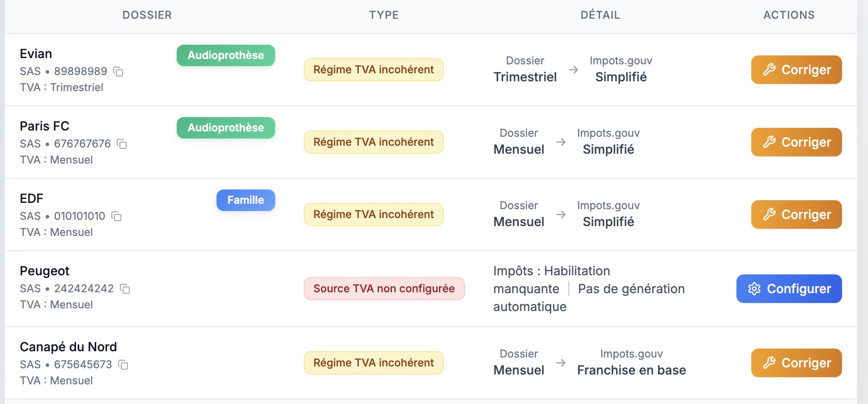868x404 pixels.
Task: Open the Canapé du Nord dossier name
Action: (68, 347)
